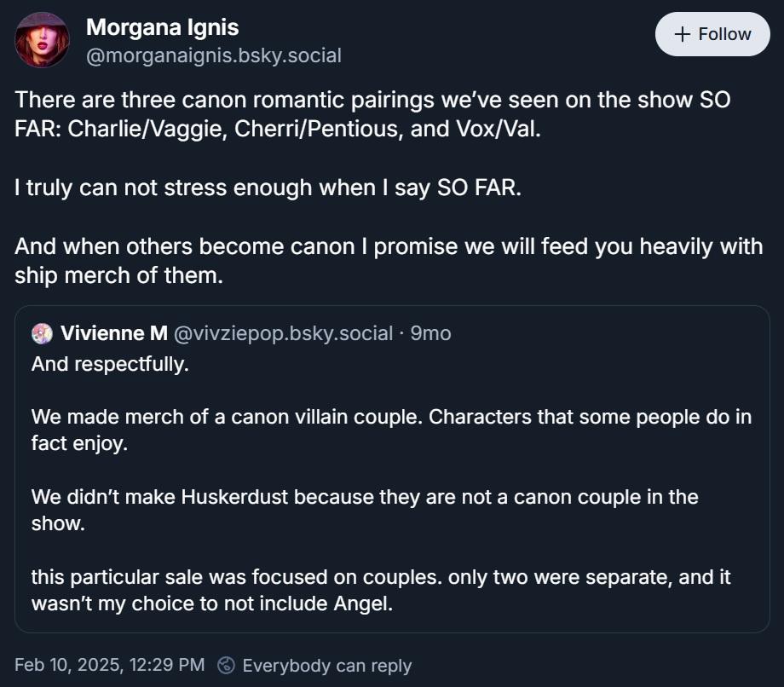The image size is (784, 687).
Task: Click the quoted 'canon villain couple' paragraph
Action: (391, 430)
